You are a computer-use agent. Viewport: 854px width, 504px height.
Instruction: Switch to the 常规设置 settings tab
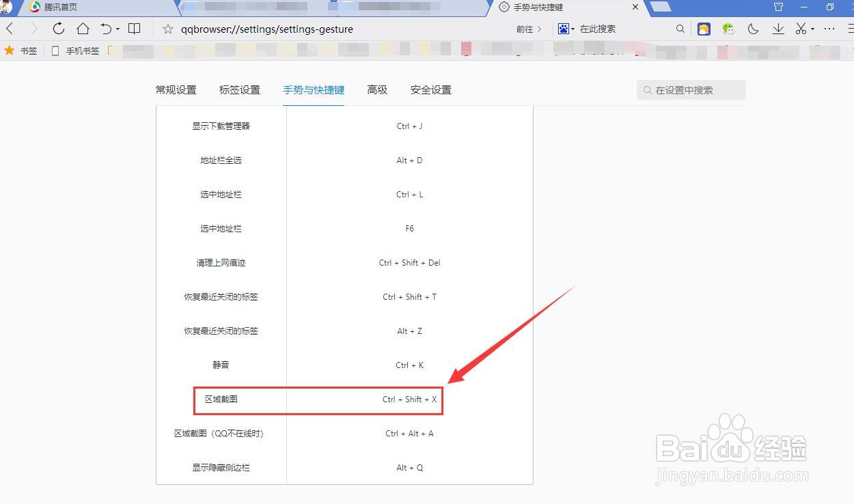176,89
